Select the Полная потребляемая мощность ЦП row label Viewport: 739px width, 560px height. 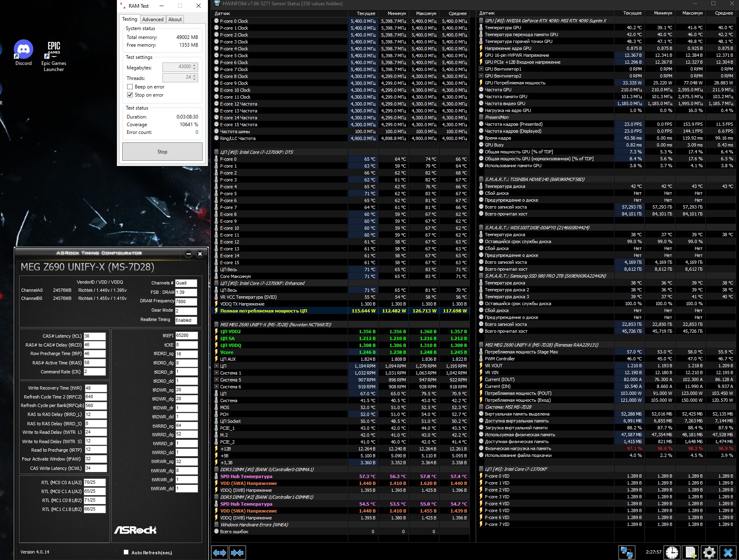pos(264,311)
